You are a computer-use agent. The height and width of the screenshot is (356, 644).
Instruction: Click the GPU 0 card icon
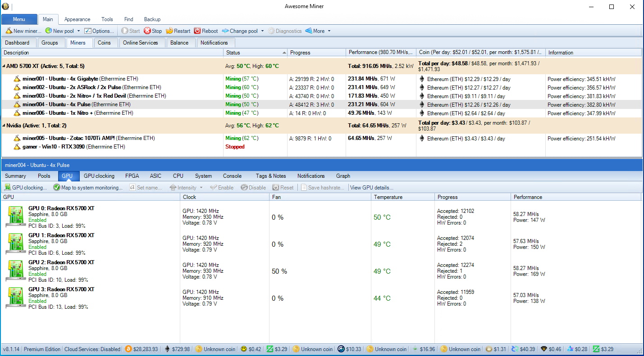click(16, 217)
